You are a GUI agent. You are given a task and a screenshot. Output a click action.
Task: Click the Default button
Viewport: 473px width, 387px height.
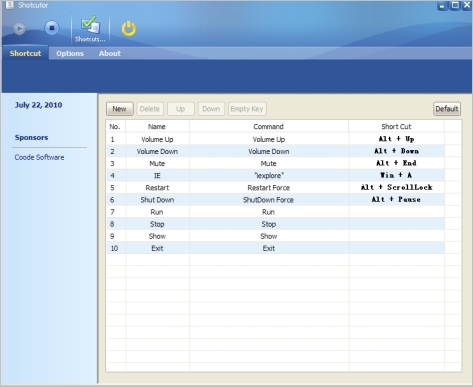click(x=447, y=109)
